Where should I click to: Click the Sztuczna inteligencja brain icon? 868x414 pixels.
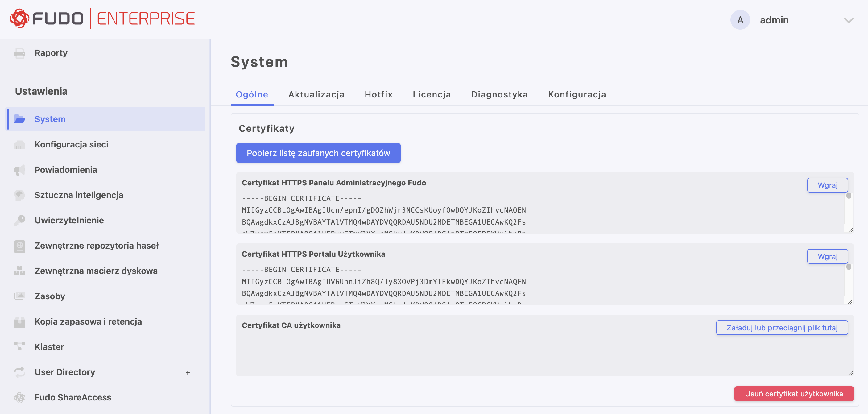(19, 195)
